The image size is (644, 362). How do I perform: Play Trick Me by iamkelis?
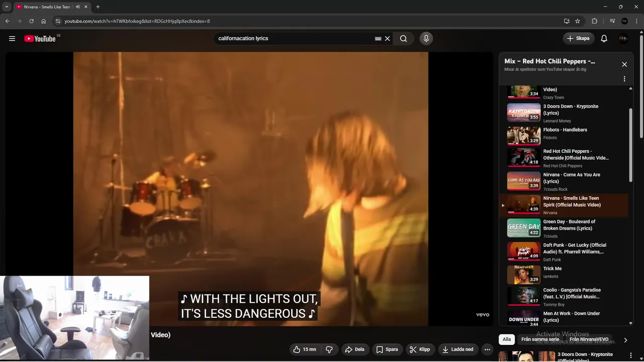[563, 275]
